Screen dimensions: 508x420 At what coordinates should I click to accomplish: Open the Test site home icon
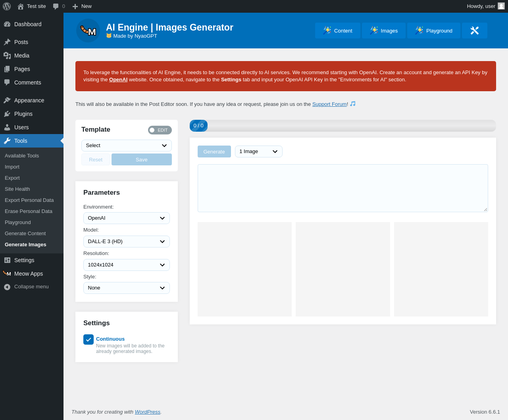[x=21, y=6]
